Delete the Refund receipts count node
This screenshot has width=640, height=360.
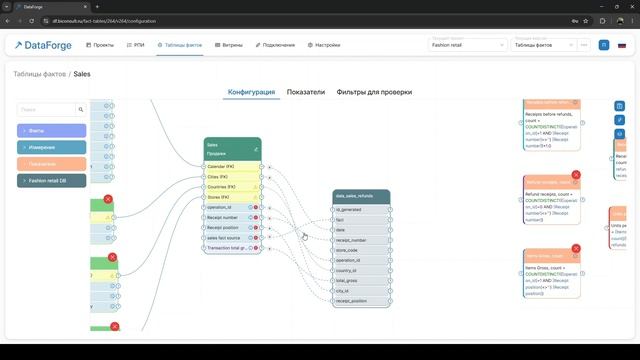click(576, 175)
